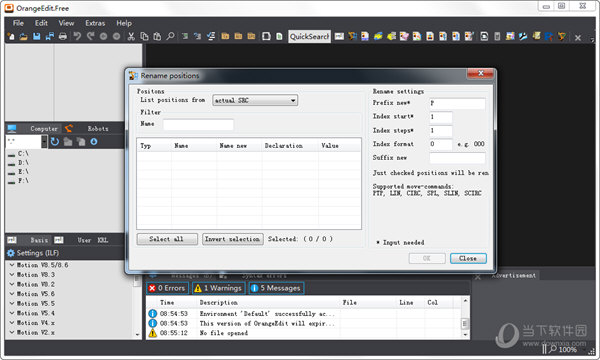Image resolution: width=600 pixels, height=360 pixels.
Task: Expand the Motion V8.3 item
Action: 11,275
